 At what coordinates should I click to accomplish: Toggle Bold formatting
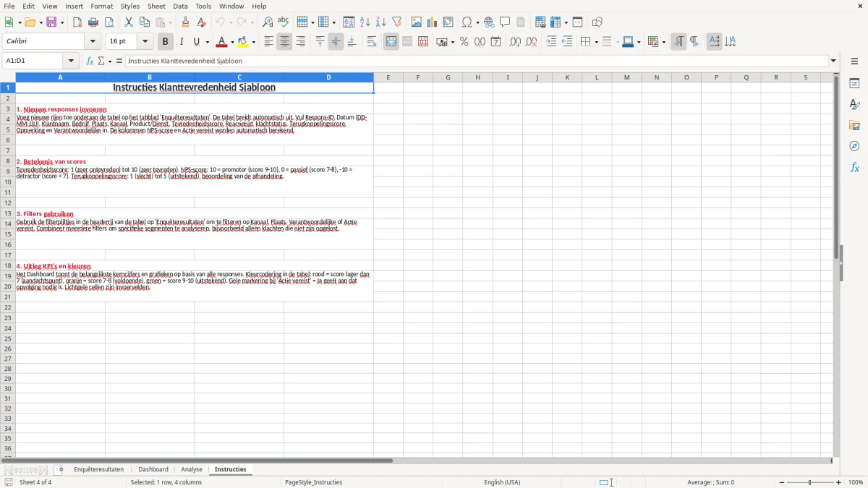[x=165, y=42]
